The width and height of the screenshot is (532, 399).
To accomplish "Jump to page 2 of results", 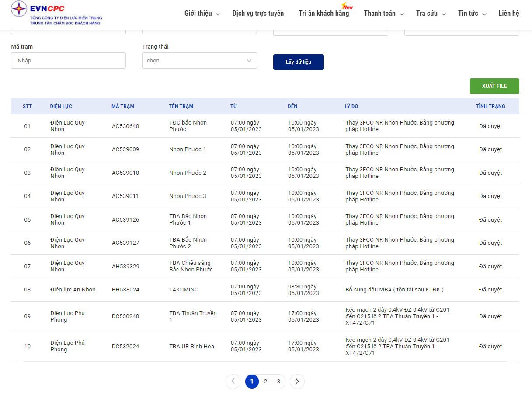I will click(x=265, y=382).
